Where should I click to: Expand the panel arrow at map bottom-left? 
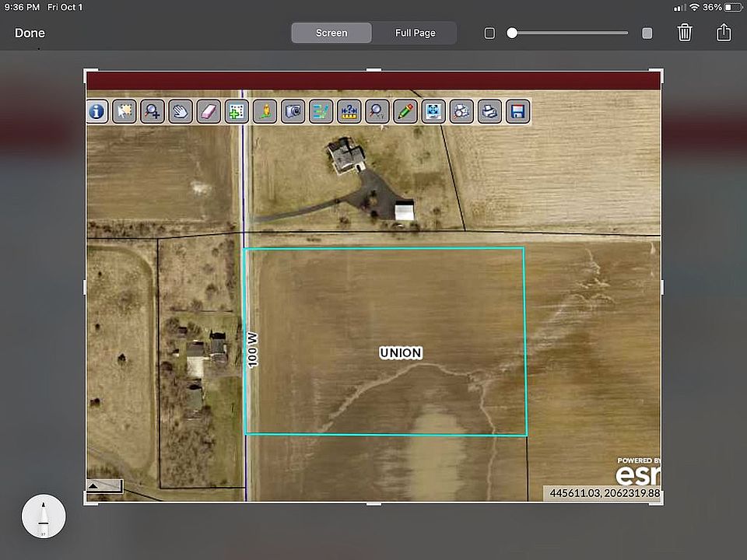[105, 486]
